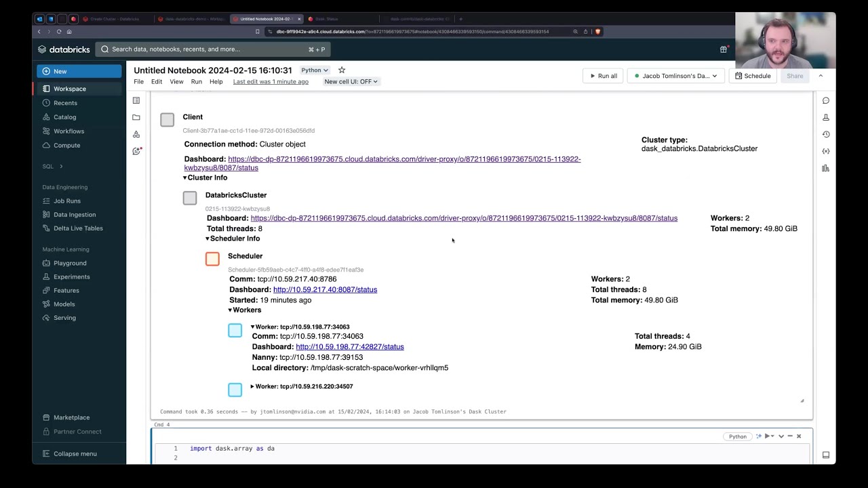This screenshot has height=488, width=868.
Task: Open Marketplace in sidebar
Action: tap(71, 418)
